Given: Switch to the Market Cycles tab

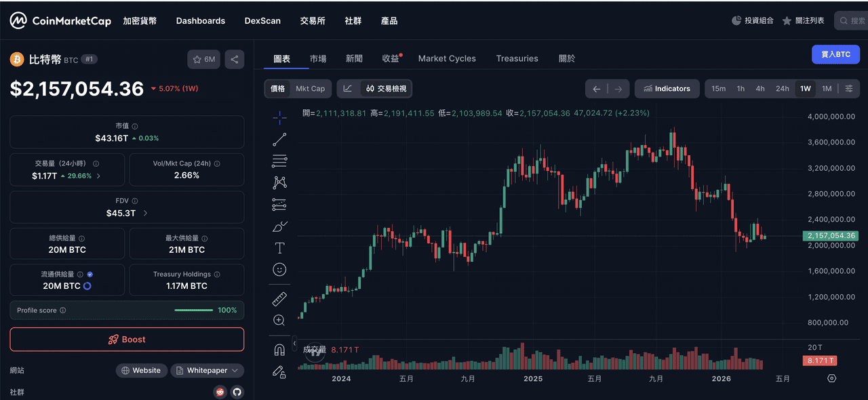Looking at the screenshot, I should click(x=447, y=59).
